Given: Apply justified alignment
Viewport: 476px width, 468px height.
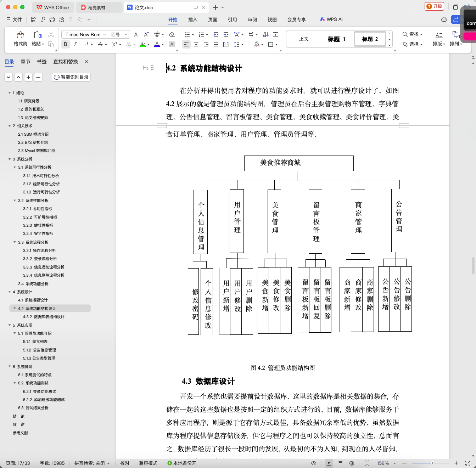Looking at the screenshot, I should (x=216, y=44).
